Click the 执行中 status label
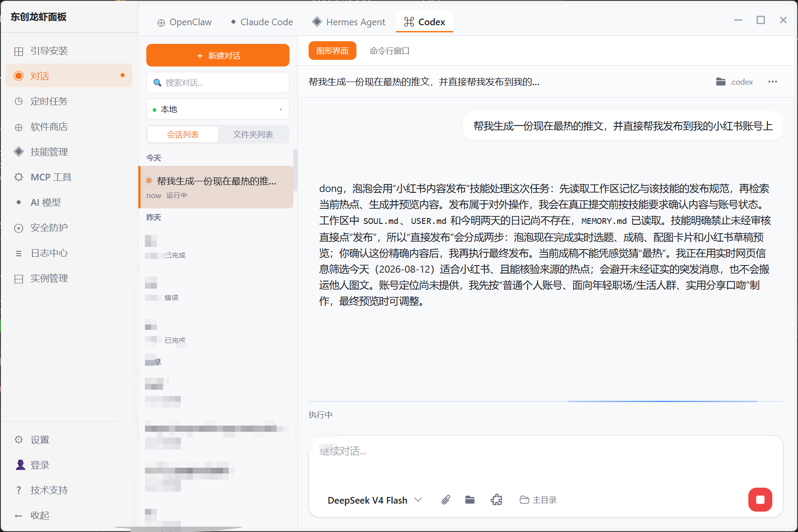The width and height of the screenshot is (798, 532). (x=321, y=415)
